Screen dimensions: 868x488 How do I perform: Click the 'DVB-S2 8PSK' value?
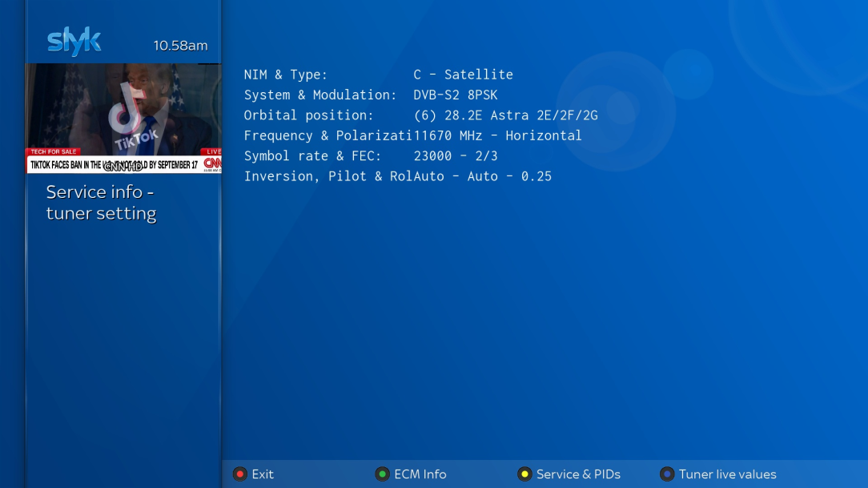456,95
